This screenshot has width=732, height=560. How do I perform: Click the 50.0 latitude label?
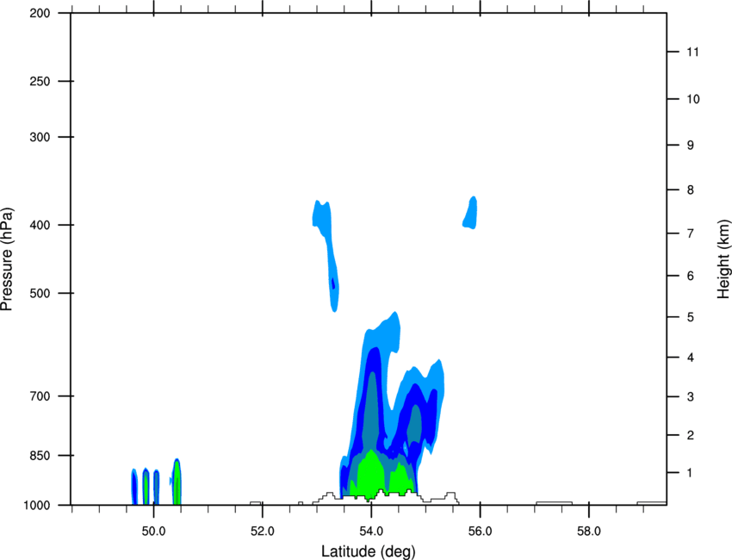pos(153,532)
